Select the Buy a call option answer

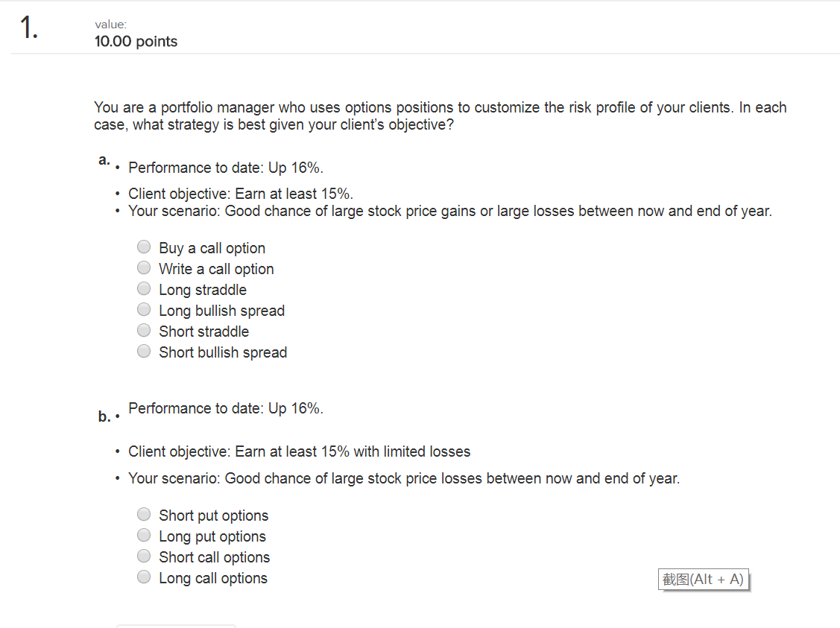(x=144, y=247)
